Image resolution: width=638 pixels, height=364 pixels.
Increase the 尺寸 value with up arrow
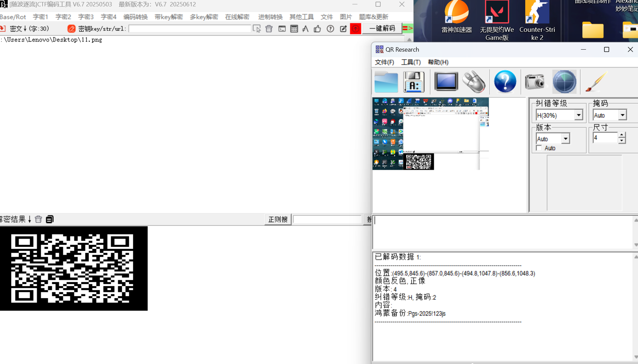tap(622, 135)
